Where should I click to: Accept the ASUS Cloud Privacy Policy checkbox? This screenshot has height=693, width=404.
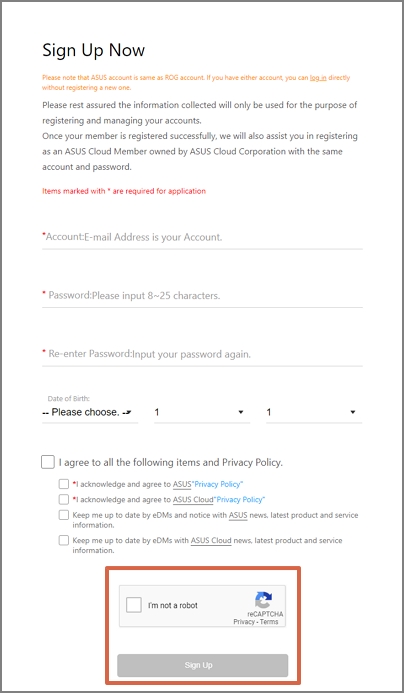click(64, 499)
